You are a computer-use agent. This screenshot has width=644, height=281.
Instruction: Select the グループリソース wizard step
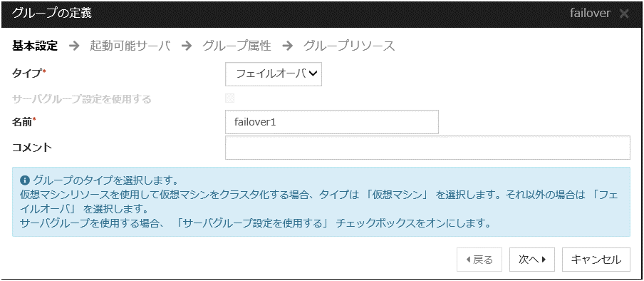(349, 46)
